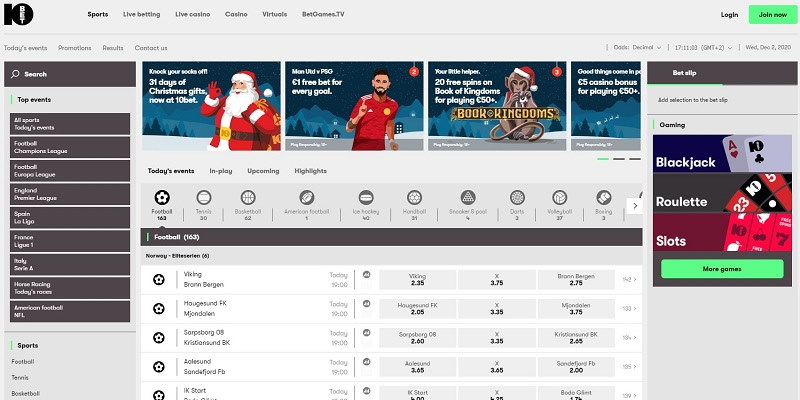
Task: Select first carousel indicator dash
Action: [x=603, y=159]
